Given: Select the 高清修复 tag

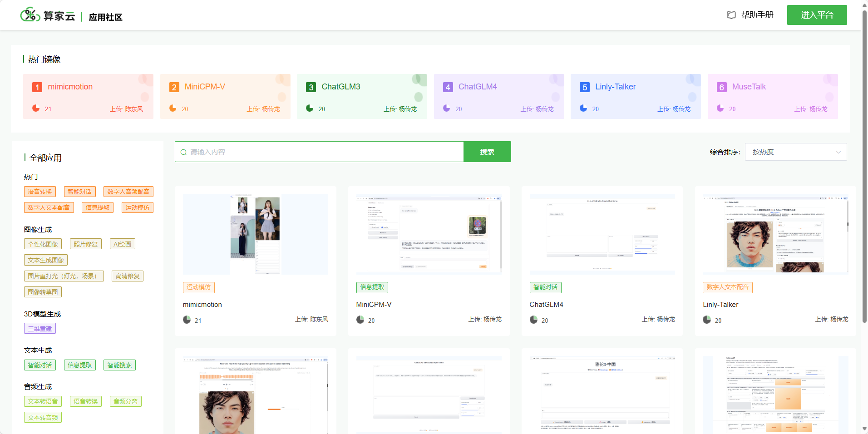Looking at the screenshot, I should pyautogui.click(x=128, y=276).
